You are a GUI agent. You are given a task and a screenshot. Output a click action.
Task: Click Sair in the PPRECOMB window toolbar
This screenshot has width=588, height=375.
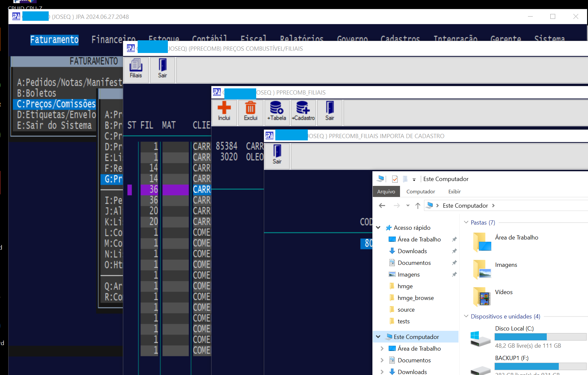(162, 69)
